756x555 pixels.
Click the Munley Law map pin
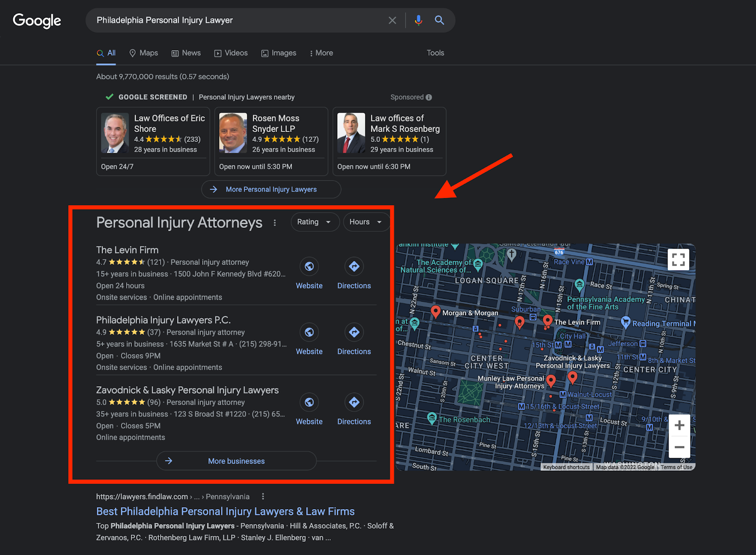[x=551, y=381]
